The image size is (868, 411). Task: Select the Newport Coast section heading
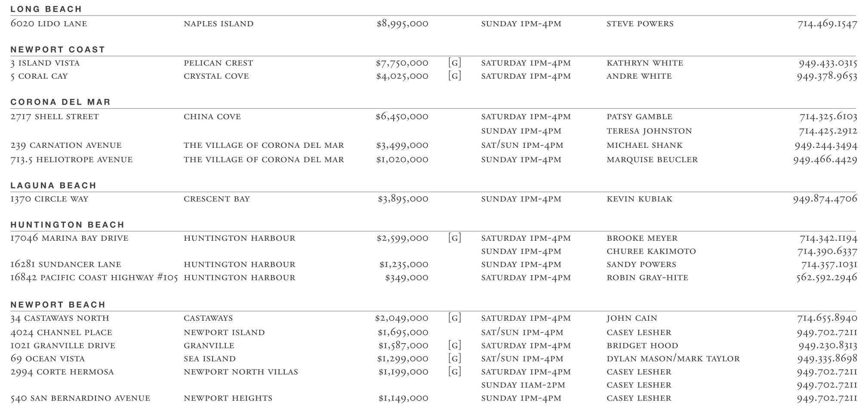click(58, 49)
